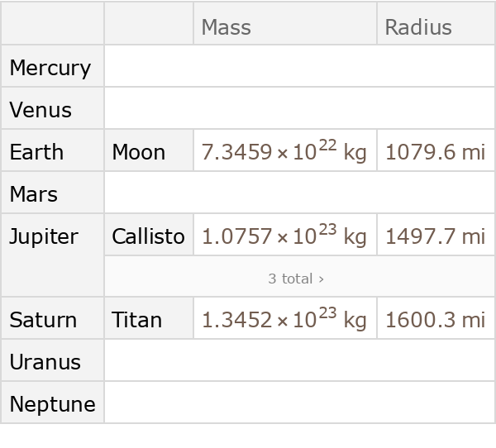Open the Venus row label
The width and height of the screenshot is (496, 448).
41,110
